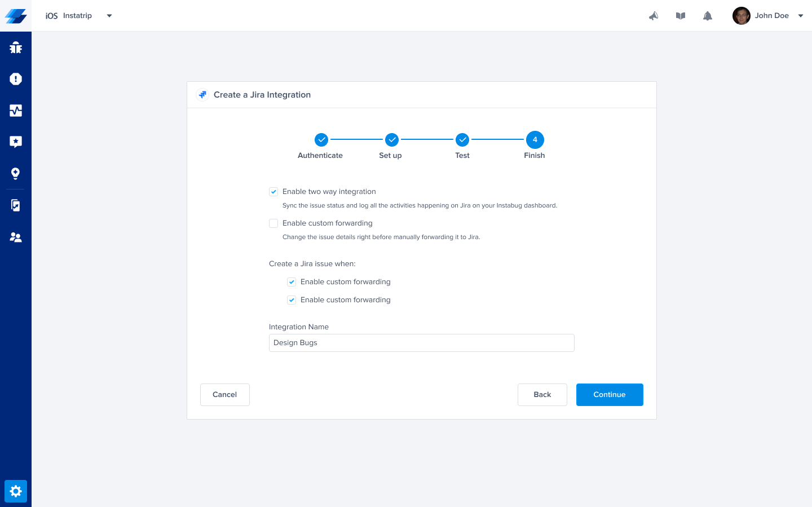Click the Back button

click(x=542, y=395)
